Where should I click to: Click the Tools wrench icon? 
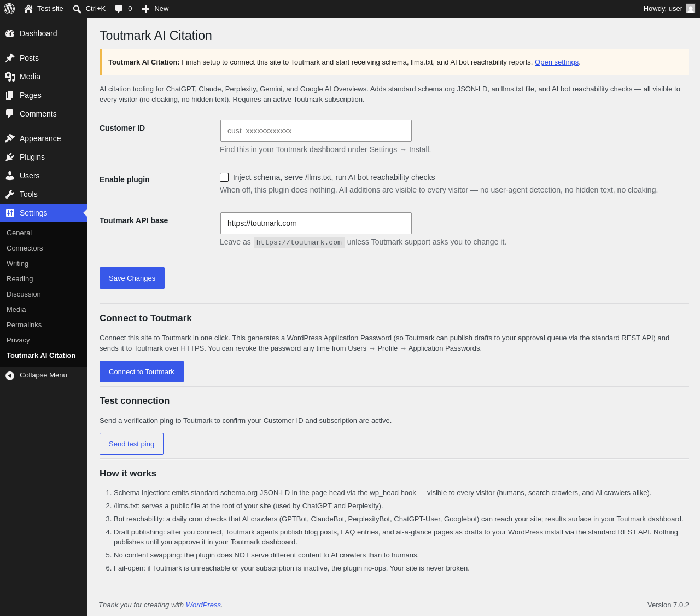[x=10, y=194]
